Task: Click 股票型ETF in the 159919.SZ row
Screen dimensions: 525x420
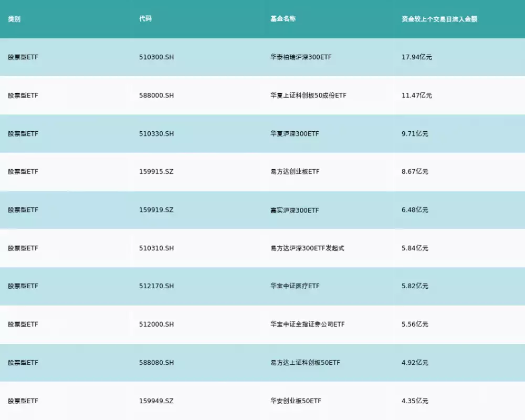Action: tap(23, 210)
